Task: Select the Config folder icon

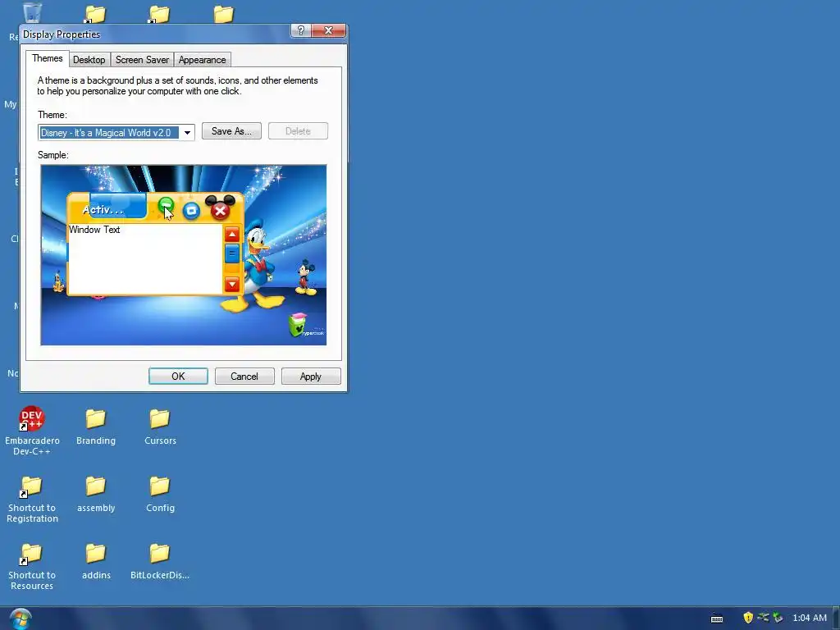Action: tap(160, 486)
